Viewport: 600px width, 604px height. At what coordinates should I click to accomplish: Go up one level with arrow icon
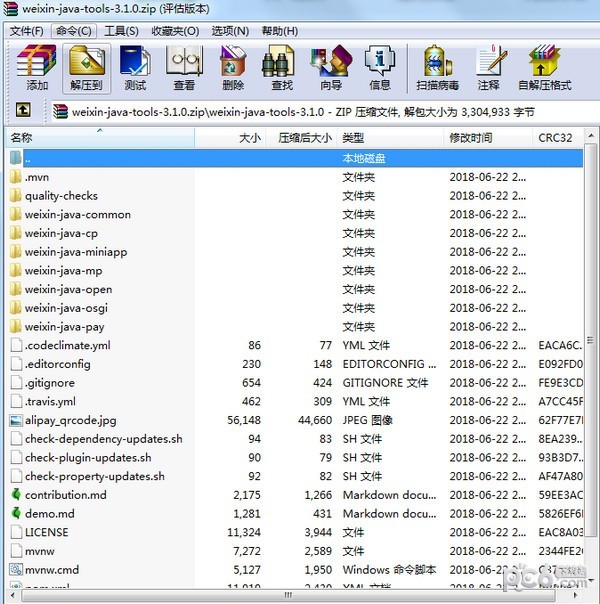tap(23, 111)
